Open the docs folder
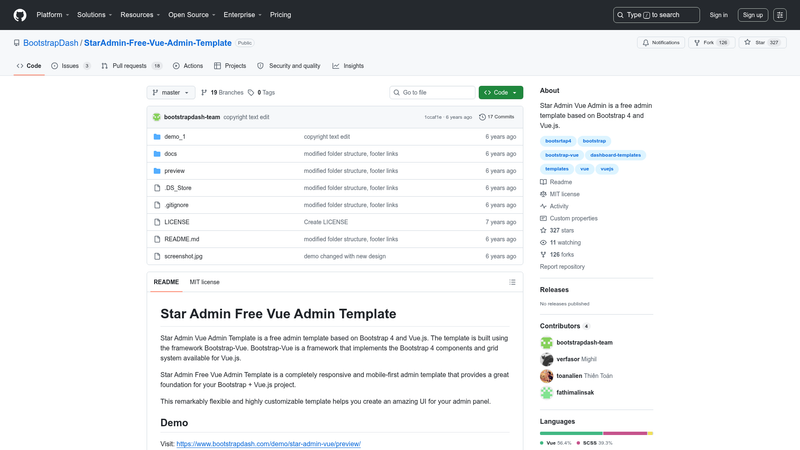Screen dimensions: 800x450 (170, 154)
